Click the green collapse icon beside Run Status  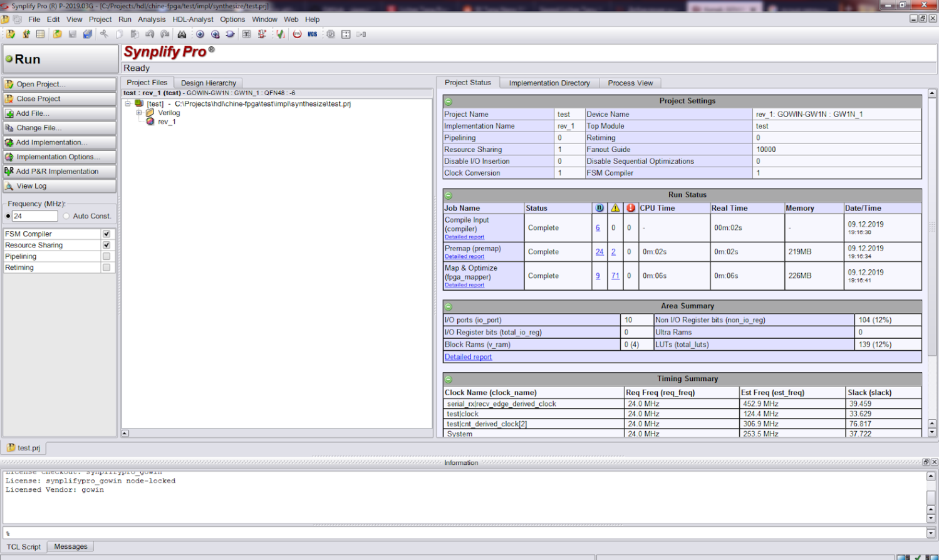(x=449, y=195)
